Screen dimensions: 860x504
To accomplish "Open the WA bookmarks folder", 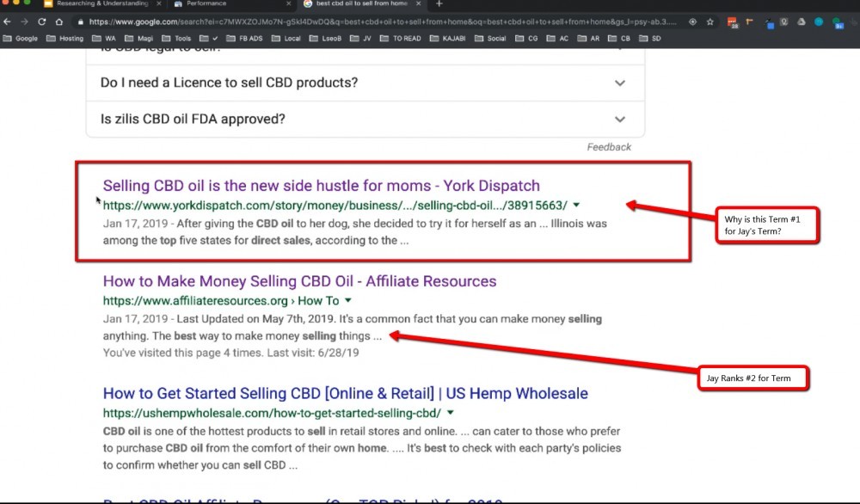I will tap(104, 39).
